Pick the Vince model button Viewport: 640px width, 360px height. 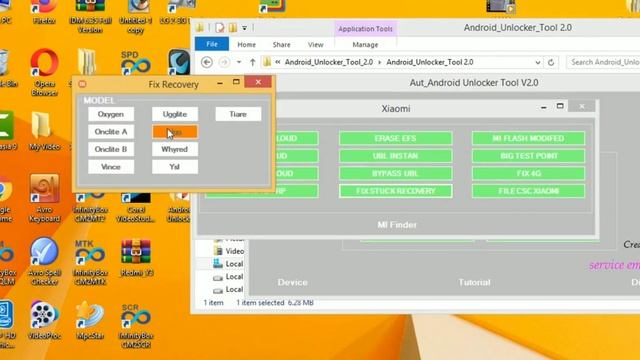coord(111,167)
